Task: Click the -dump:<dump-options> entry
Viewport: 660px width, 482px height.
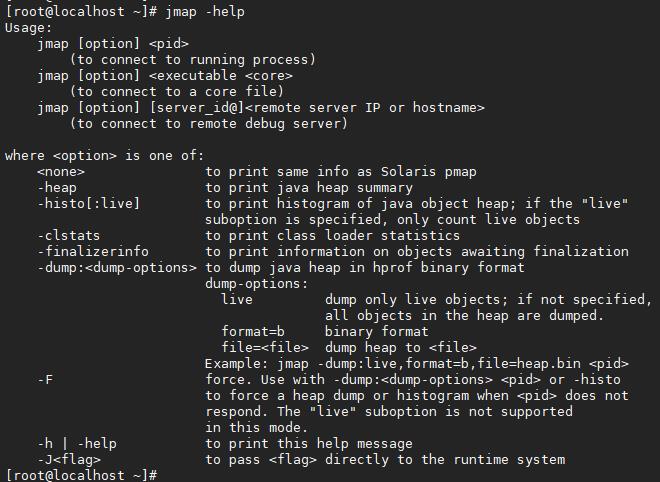Action: pos(117,268)
